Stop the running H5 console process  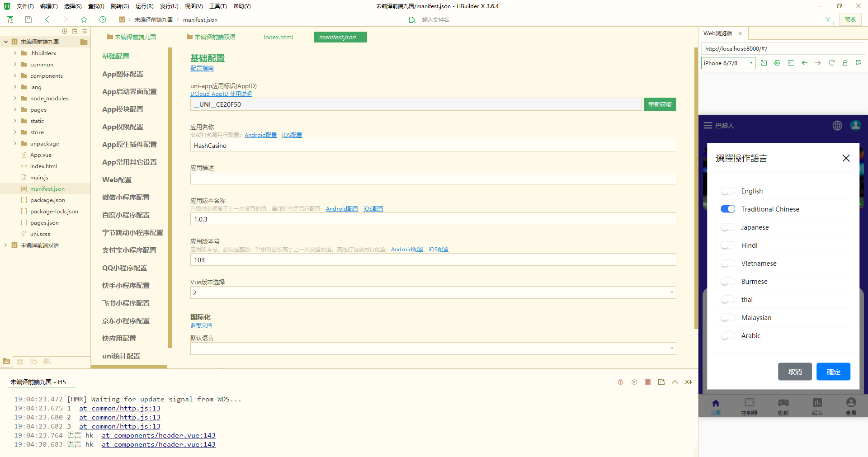click(x=648, y=382)
